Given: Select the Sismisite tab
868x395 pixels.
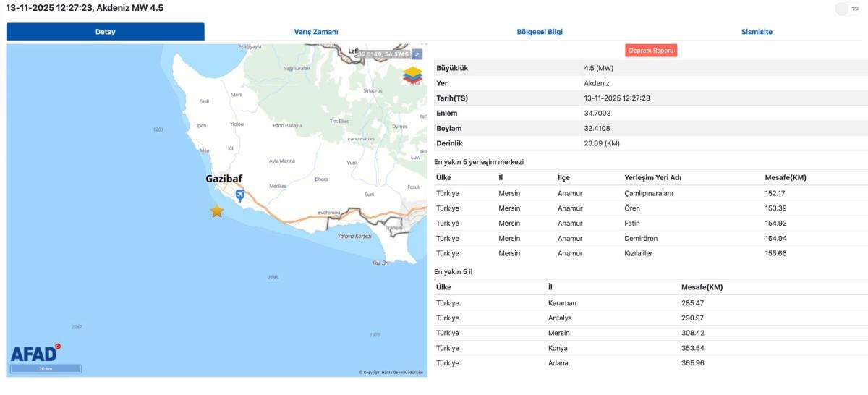Looking at the screenshot, I should [x=757, y=32].
